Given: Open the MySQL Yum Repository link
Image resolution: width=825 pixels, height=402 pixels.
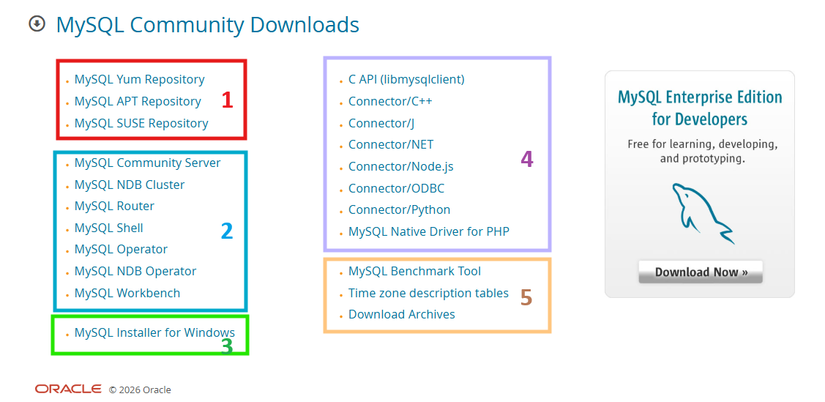Looking at the screenshot, I should coord(139,79).
